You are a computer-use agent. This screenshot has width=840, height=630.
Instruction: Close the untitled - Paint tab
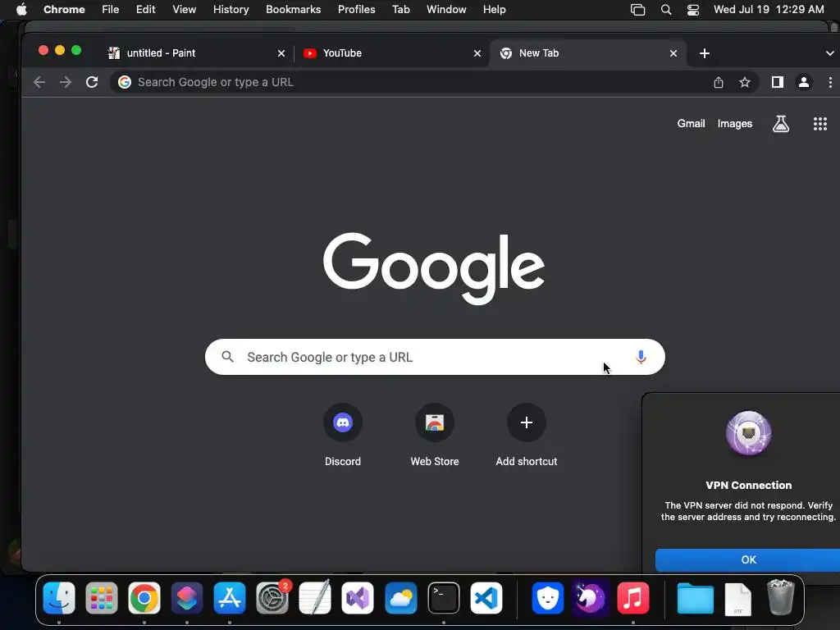(281, 53)
